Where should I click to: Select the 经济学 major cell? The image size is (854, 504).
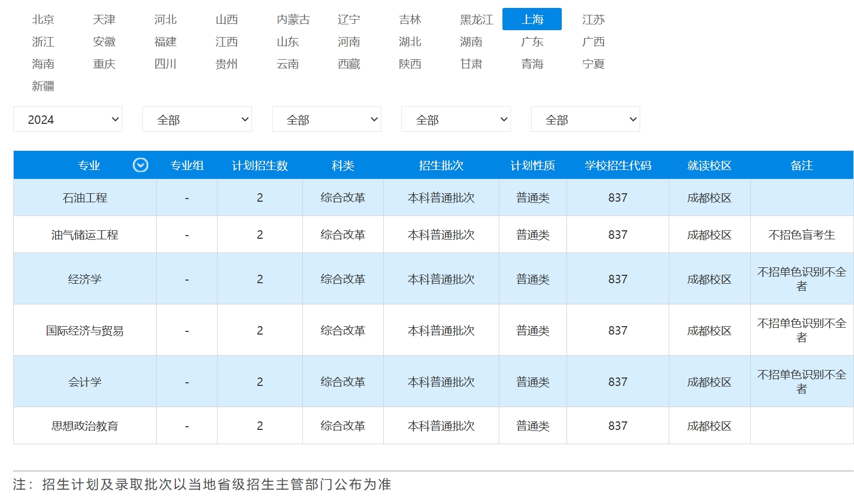pos(85,279)
